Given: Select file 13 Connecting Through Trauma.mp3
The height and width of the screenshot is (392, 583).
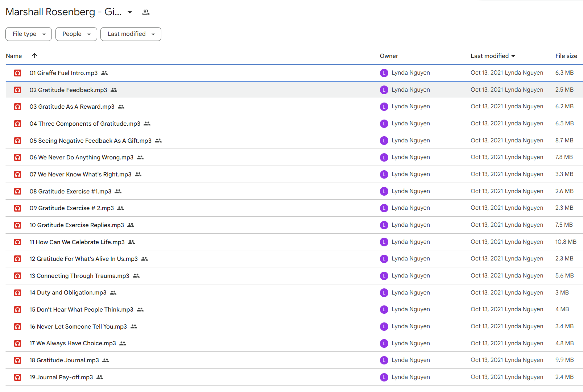Looking at the screenshot, I should click(x=294, y=276).
